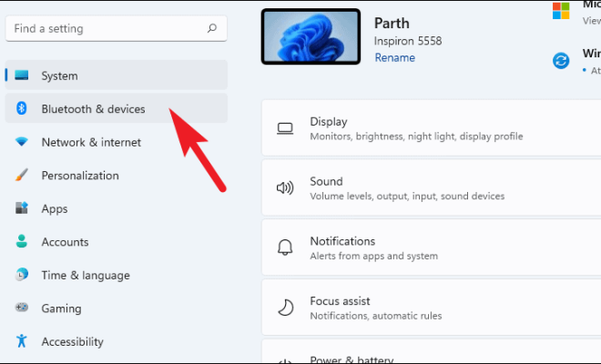The height and width of the screenshot is (364, 601).
Task: Click the Accounts person icon
Action: point(22,241)
